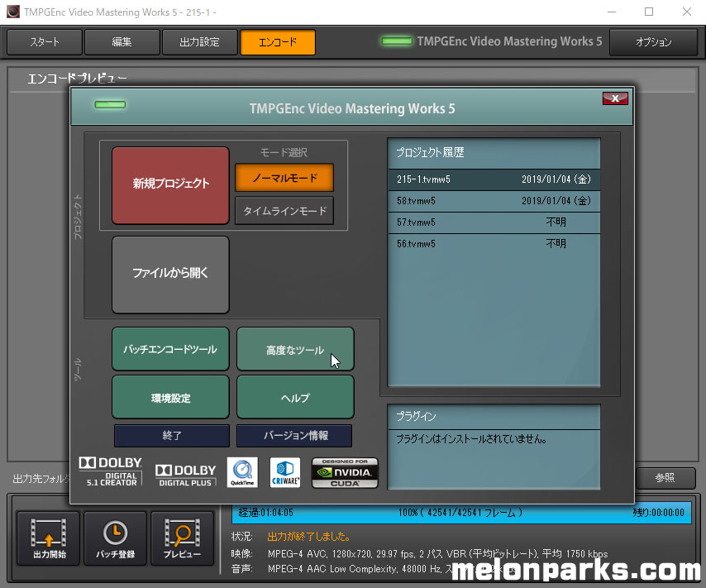This screenshot has width=706, height=588.
Task: Open 高度なツール advanced tools
Action: (x=295, y=349)
